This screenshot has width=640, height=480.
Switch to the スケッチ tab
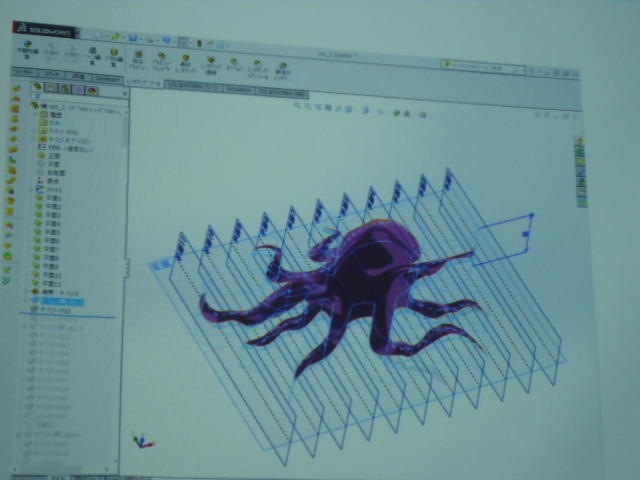pyautogui.click(x=52, y=74)
